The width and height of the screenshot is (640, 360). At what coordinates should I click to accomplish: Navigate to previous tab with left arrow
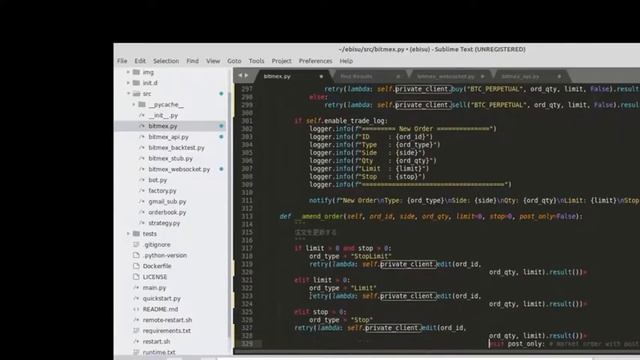click(240, 76)
